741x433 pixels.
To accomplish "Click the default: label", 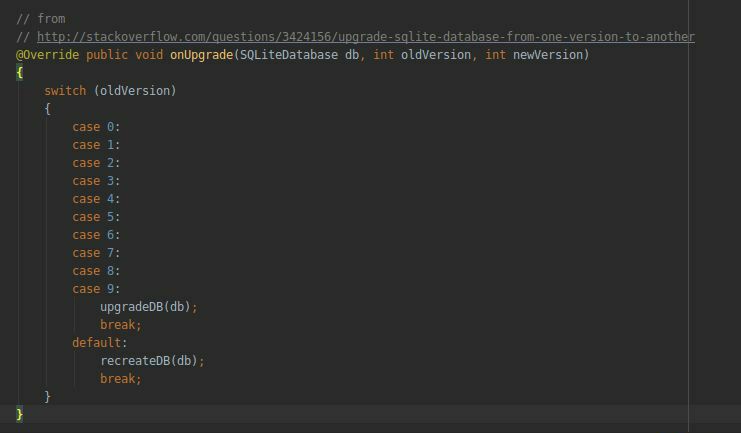I will point(100,343).
